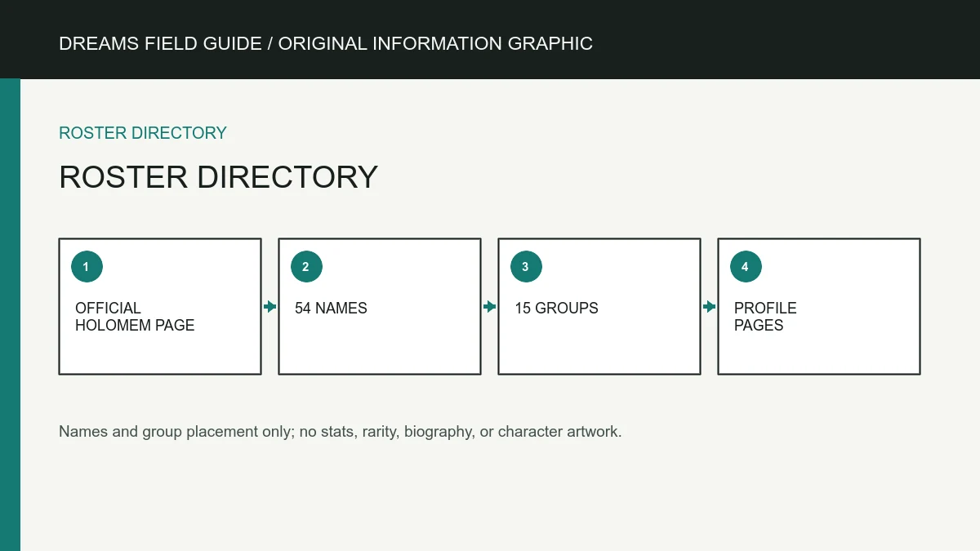
Task: Click the "54 NAMES" text label
Action: (x=331, y=309)
